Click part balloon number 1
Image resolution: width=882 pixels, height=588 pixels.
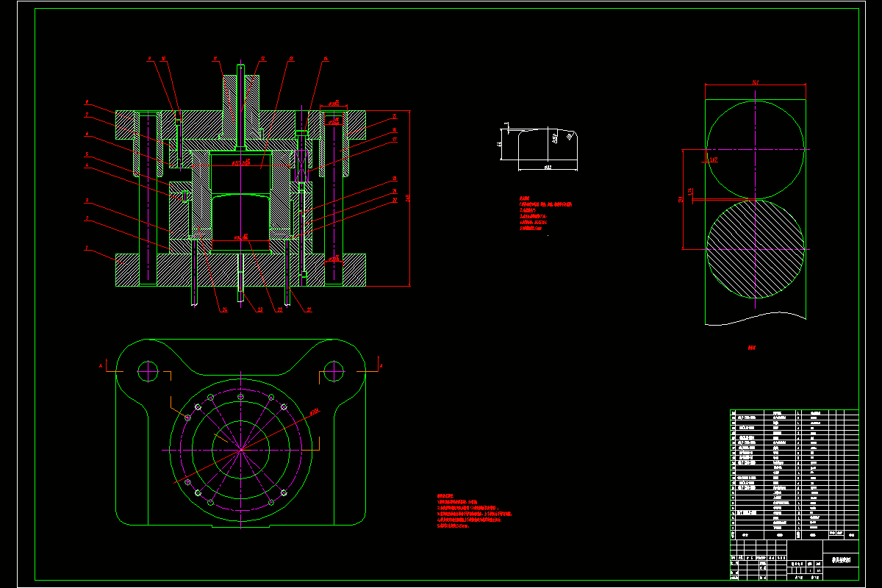tap(87, 248)
